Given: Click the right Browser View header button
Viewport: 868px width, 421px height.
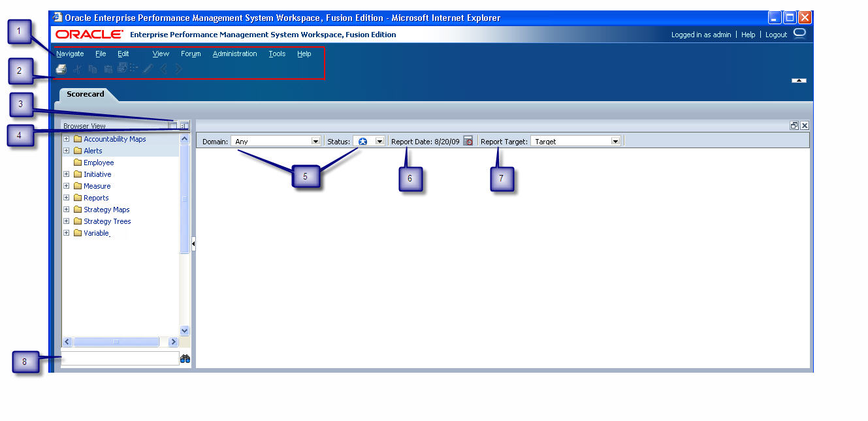Looking at the screenshot, I should pos(184,125).
